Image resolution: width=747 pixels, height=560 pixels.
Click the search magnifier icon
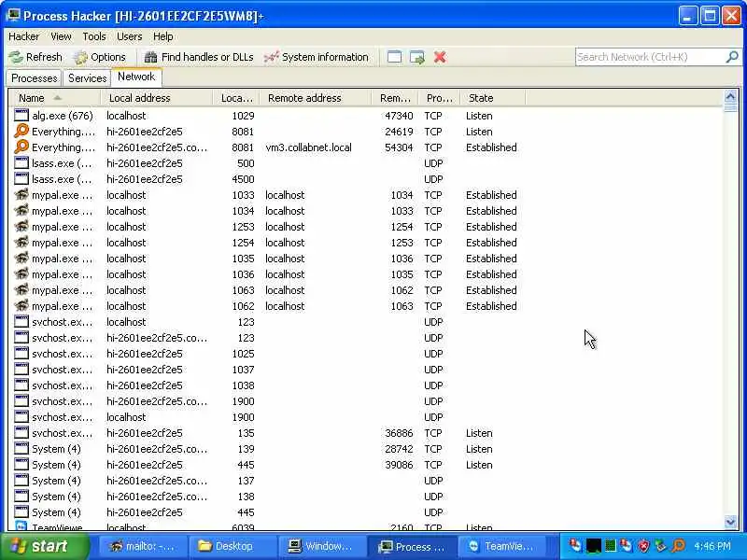732,57
